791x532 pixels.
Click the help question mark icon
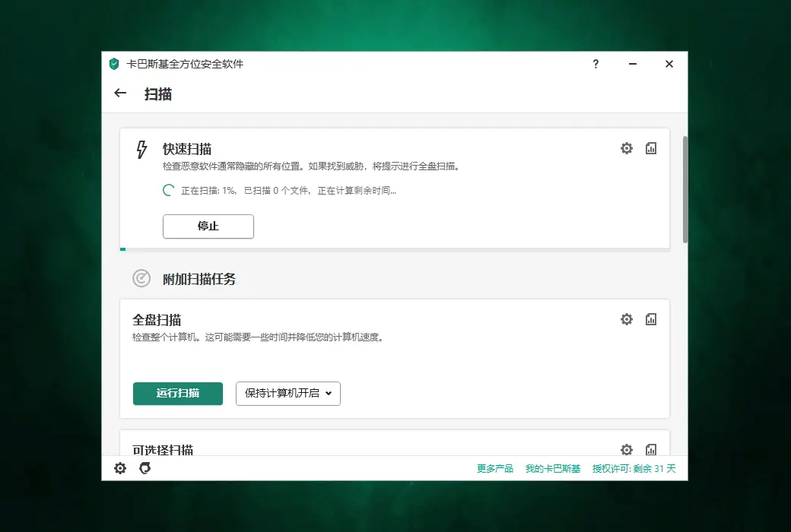pos(596,64)
